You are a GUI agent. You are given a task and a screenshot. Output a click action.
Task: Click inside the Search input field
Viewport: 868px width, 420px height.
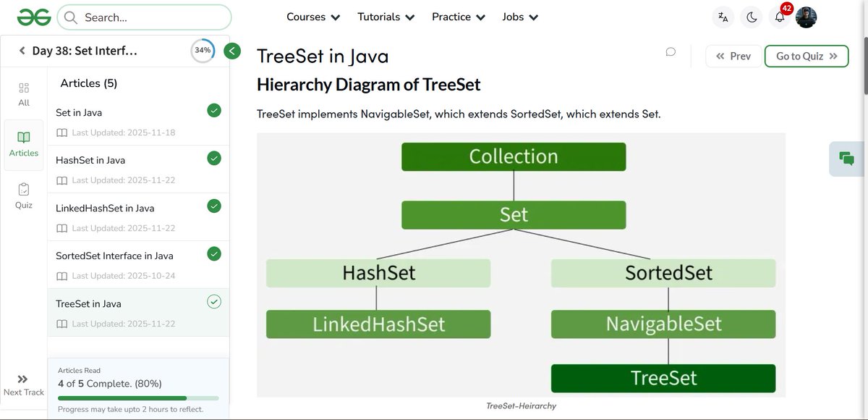point(145,16)
